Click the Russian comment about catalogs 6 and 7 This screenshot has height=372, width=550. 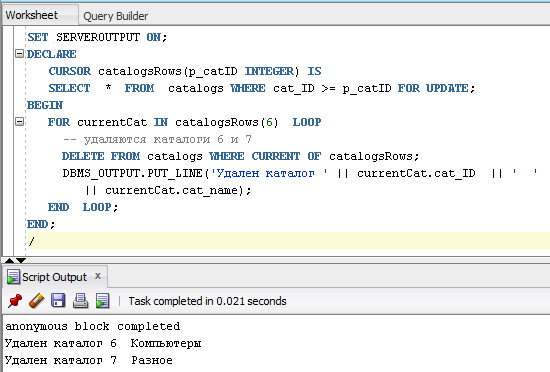(157, 139)
